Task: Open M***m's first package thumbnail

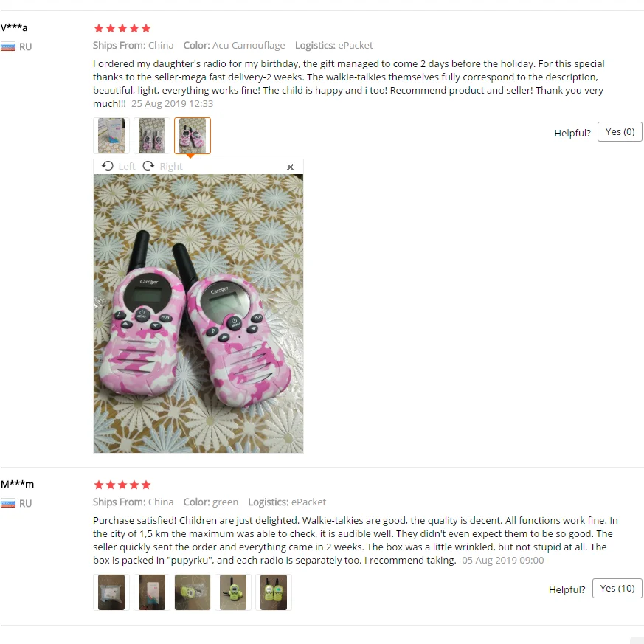Action: (111, 592)
